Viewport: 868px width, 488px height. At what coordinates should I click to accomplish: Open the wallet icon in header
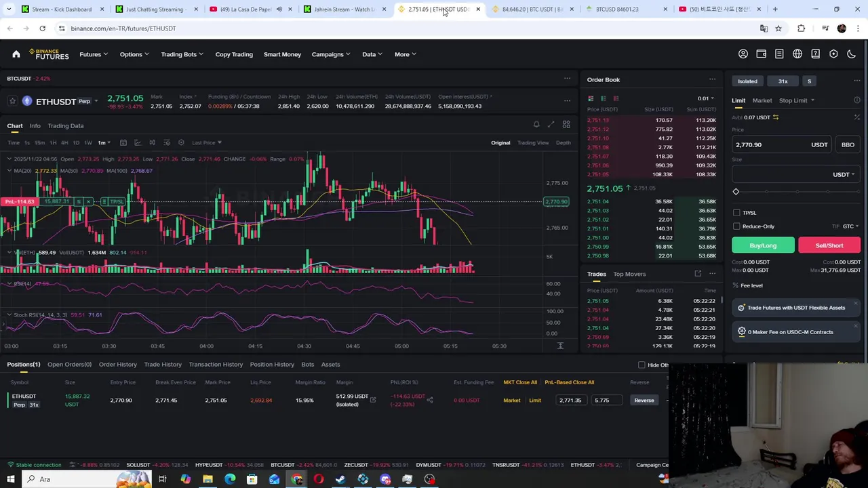(761, 54)
